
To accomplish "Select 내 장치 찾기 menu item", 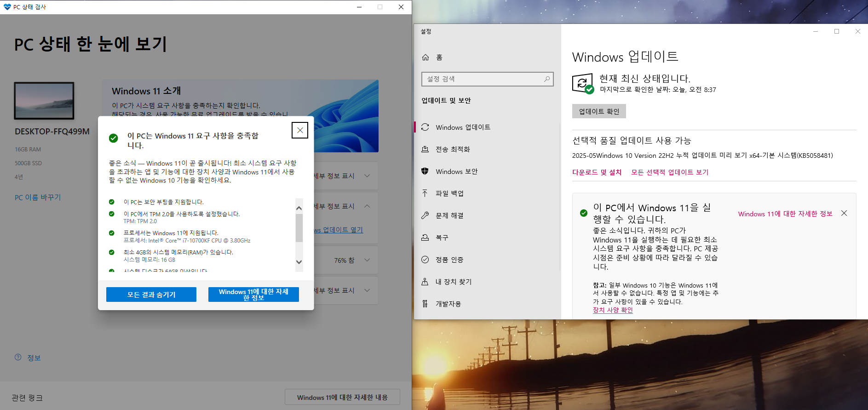I will click(487, 282).
